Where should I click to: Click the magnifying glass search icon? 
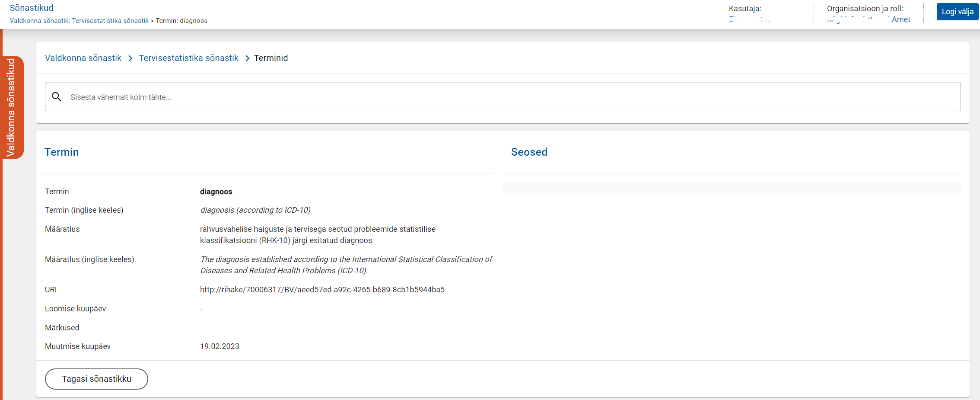point(57,97)
